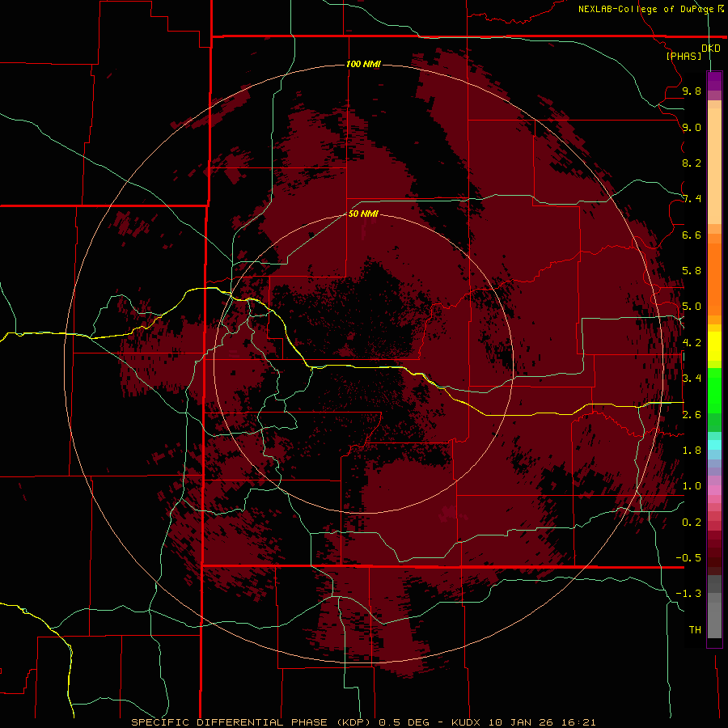Click the 1.8 scale value
This screenshot has width=728, height=728.
692,451
